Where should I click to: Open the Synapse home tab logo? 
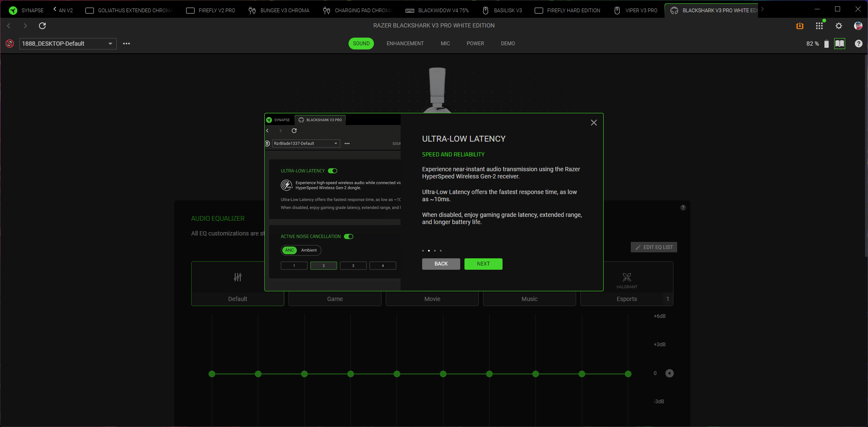pyautogui.click(x=13, y=10)
